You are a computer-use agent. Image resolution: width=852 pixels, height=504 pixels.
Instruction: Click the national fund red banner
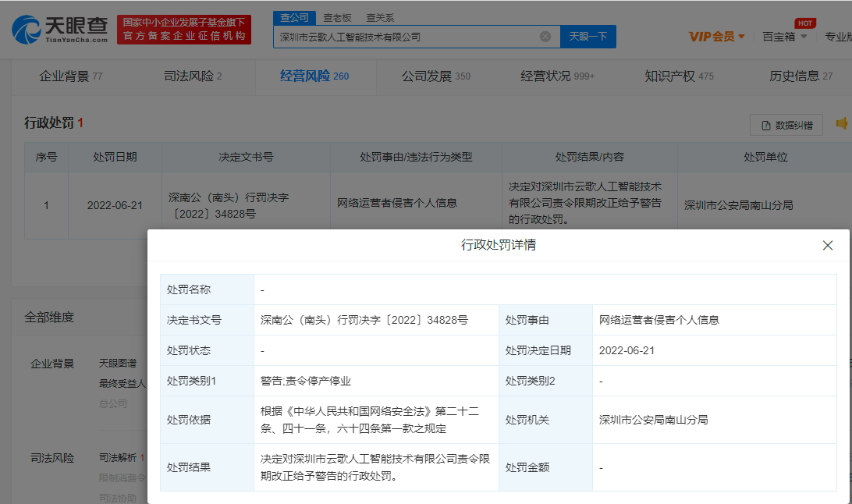click(184, 30)
